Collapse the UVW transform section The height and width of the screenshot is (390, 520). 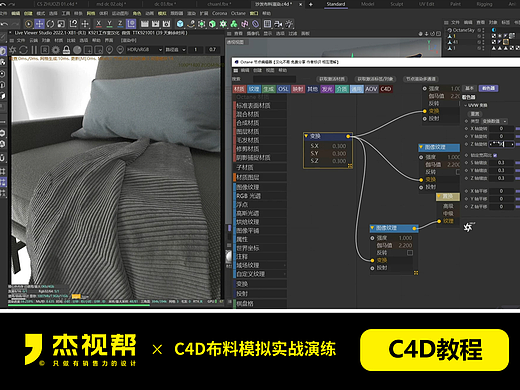pos(466,105)
